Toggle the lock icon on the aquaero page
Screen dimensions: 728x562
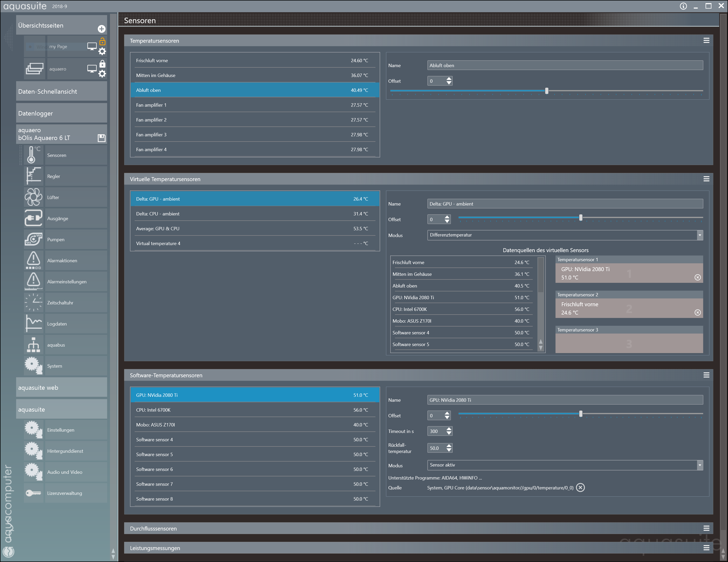102,64
